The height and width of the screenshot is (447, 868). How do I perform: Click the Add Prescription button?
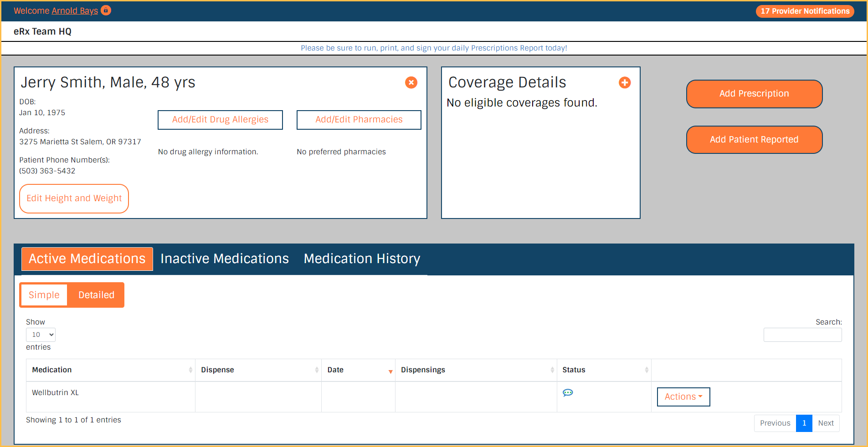coord(754,94)
